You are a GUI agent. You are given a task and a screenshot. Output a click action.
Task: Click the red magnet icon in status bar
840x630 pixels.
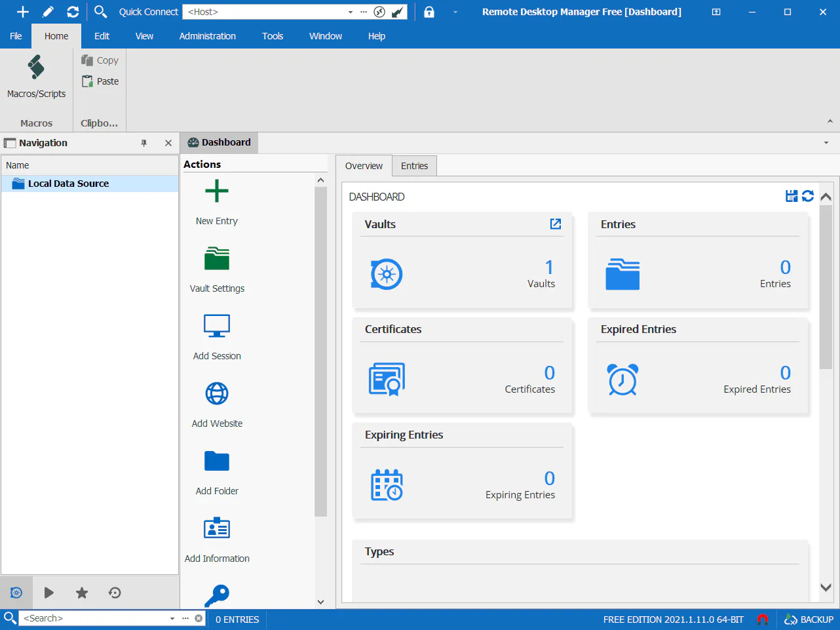(763, 619)
